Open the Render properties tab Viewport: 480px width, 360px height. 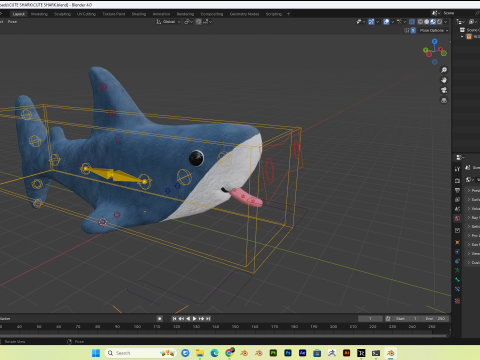click(x=457, y=181)
